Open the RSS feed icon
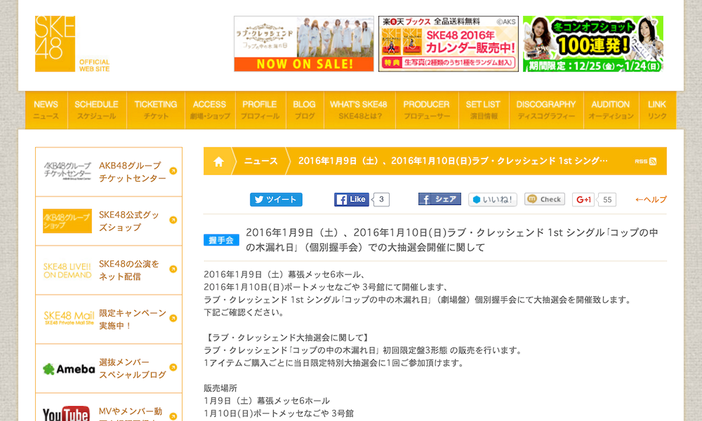702x421 pixels. pyautogui.click(x=653, y=161)
